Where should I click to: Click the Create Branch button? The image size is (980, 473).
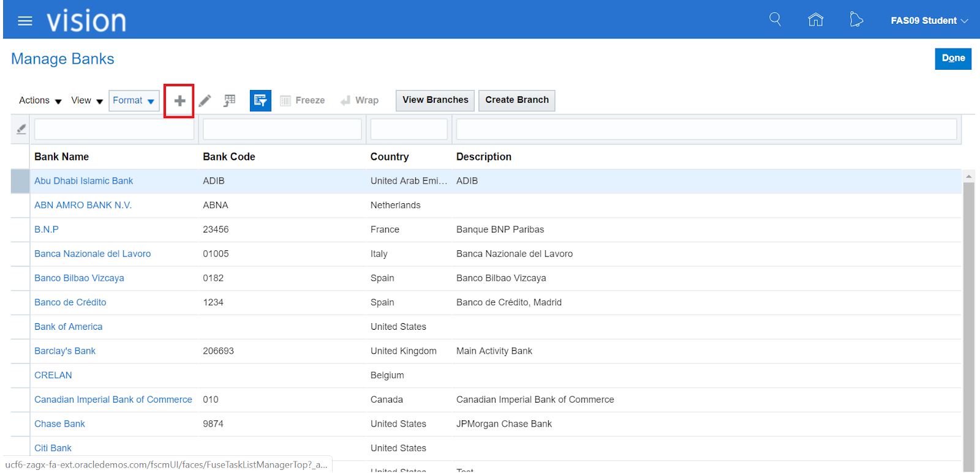517,100
